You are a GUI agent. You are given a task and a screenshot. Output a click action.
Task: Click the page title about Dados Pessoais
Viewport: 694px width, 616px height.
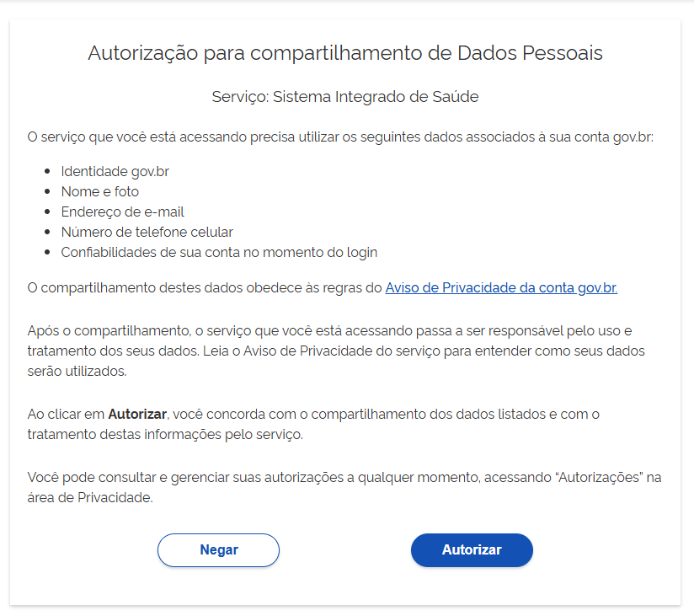pyautogui.click(x=345, y=54)
